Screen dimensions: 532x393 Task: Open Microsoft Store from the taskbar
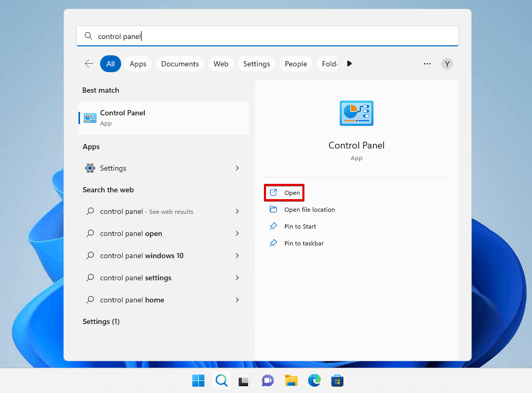click(337, 380)
